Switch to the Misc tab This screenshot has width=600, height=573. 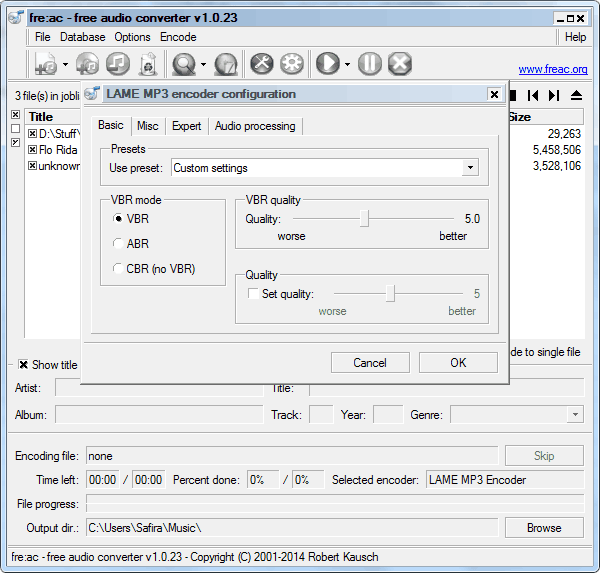point(148,126)
